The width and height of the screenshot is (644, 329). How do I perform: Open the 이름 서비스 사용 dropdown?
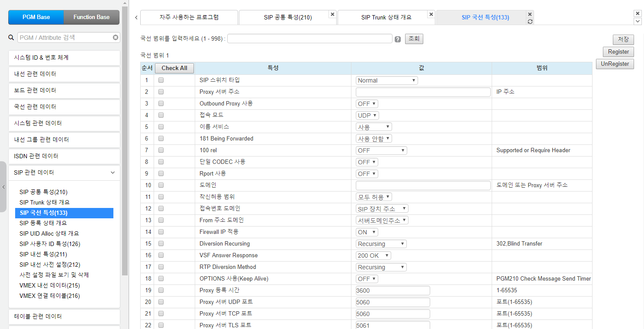coord(374,127)
